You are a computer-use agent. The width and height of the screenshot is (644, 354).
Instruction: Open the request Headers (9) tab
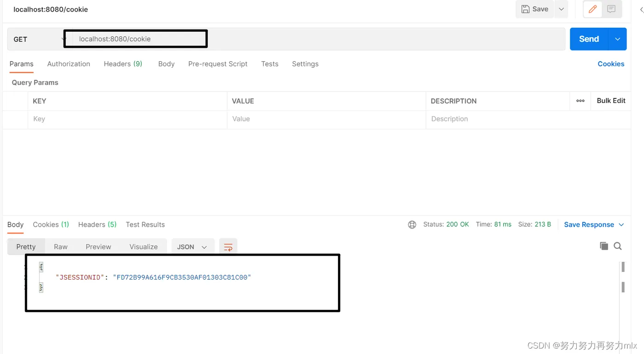pos(123,64)
